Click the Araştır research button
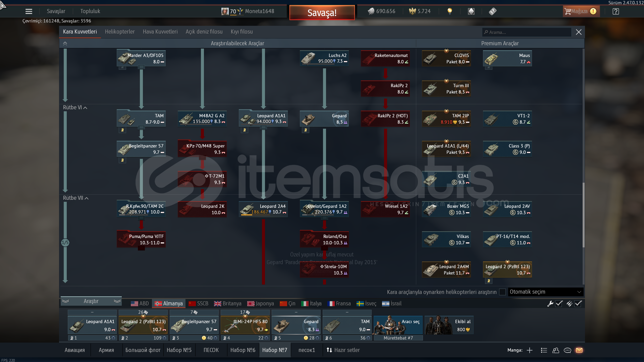The image size is (644, 362). (91, 301)
